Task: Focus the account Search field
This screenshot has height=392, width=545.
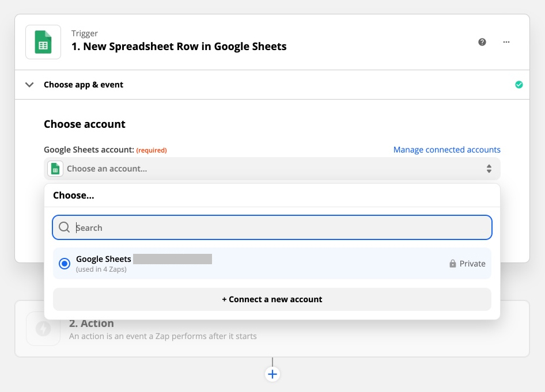Action: point(272,227)
